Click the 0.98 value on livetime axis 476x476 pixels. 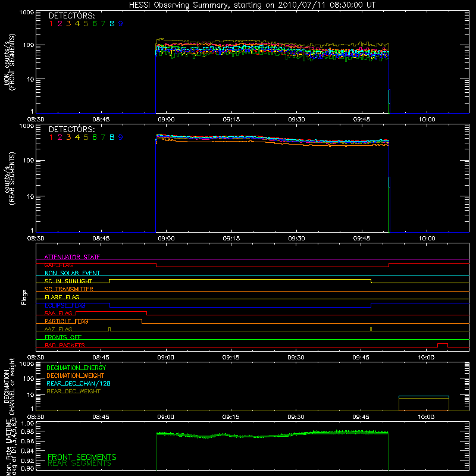(27, 431)
